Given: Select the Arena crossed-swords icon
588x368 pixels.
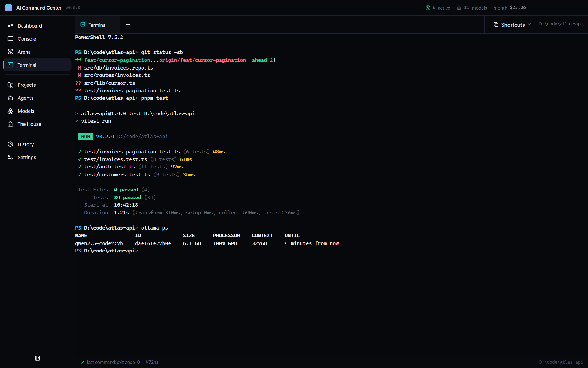Looking at the screenshot, I should coord(10,52).
